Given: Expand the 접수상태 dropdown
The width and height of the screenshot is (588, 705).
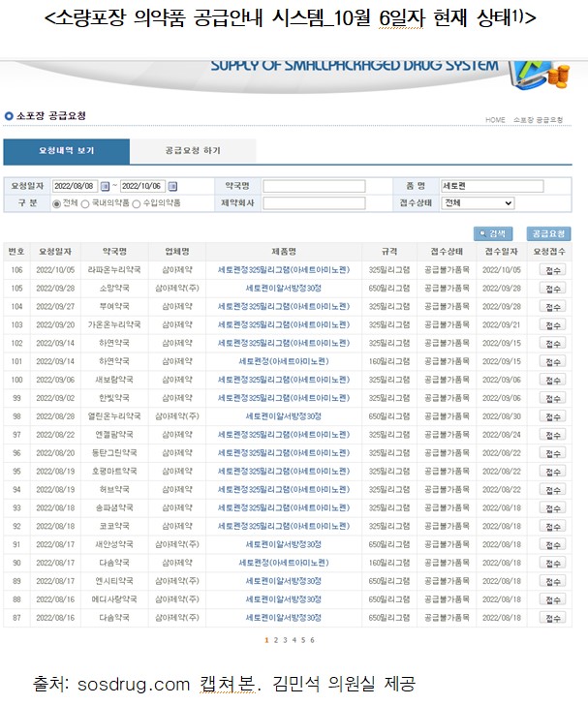Looking at the screenshot, I should 484,203.
